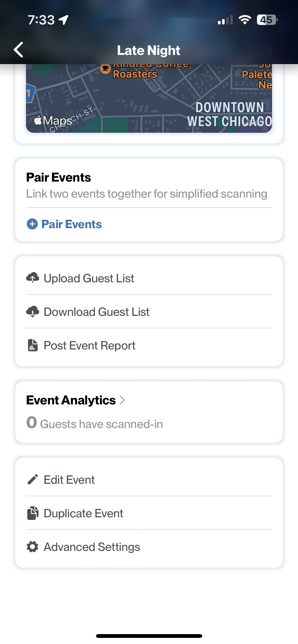298x644 pixels.
Task: Tap the blue plus Pair Events icon
Action: click(32, 224)
